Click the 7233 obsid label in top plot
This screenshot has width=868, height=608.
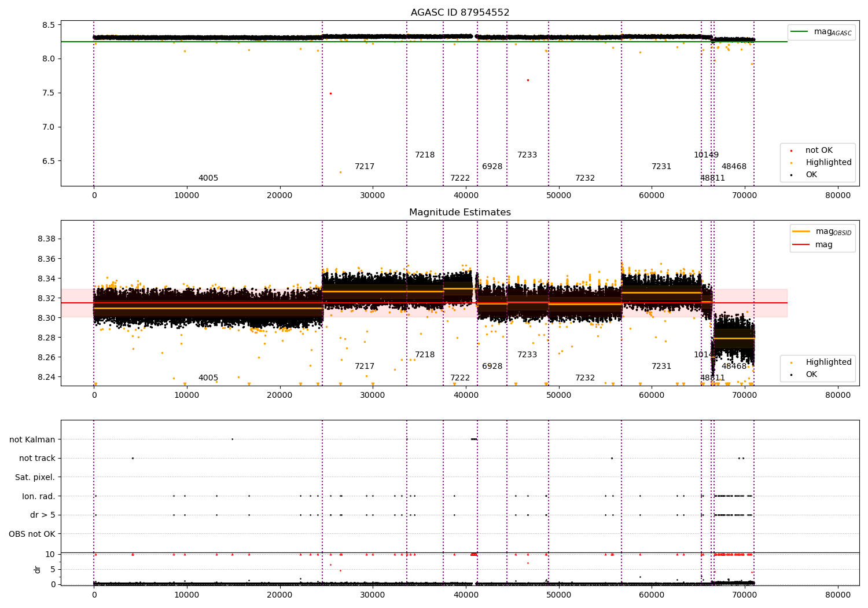pyautogui.click(x=527, y=155)
